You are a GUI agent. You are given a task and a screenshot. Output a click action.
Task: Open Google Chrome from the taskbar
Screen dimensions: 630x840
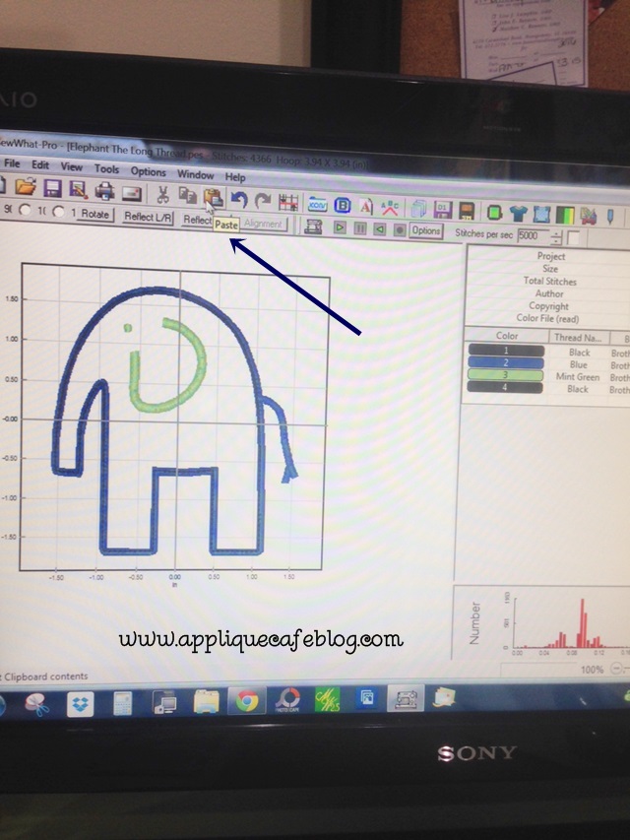click(246, 702)
